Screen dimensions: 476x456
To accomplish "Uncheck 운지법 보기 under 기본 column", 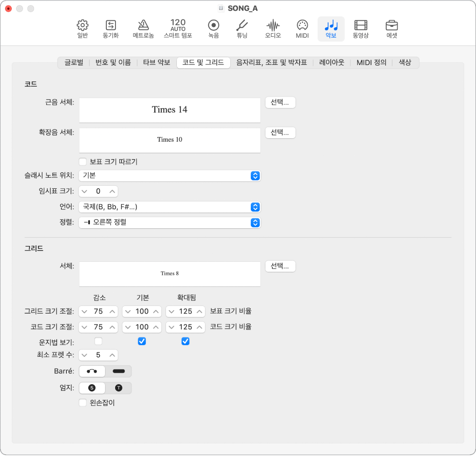I will click(x=142, y=341).
